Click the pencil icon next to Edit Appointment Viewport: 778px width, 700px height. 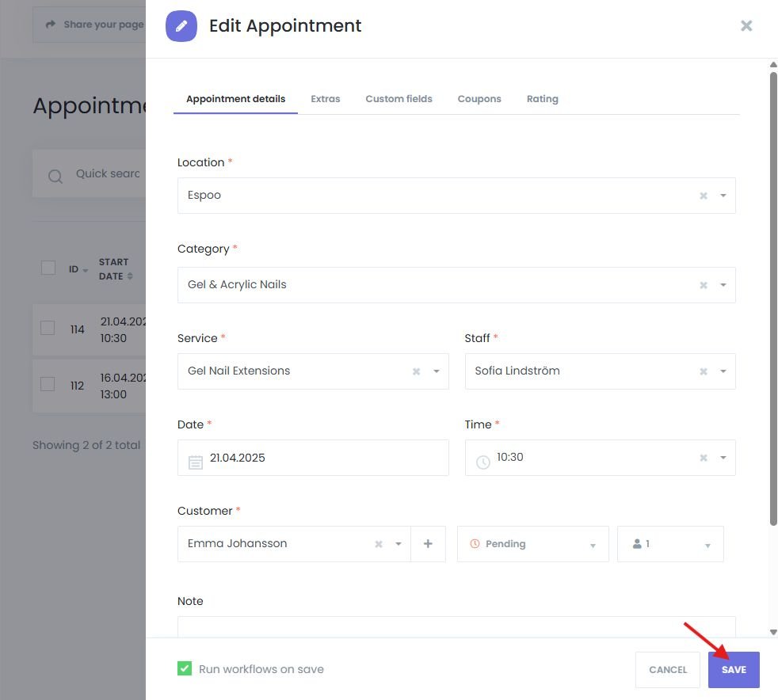181,25
